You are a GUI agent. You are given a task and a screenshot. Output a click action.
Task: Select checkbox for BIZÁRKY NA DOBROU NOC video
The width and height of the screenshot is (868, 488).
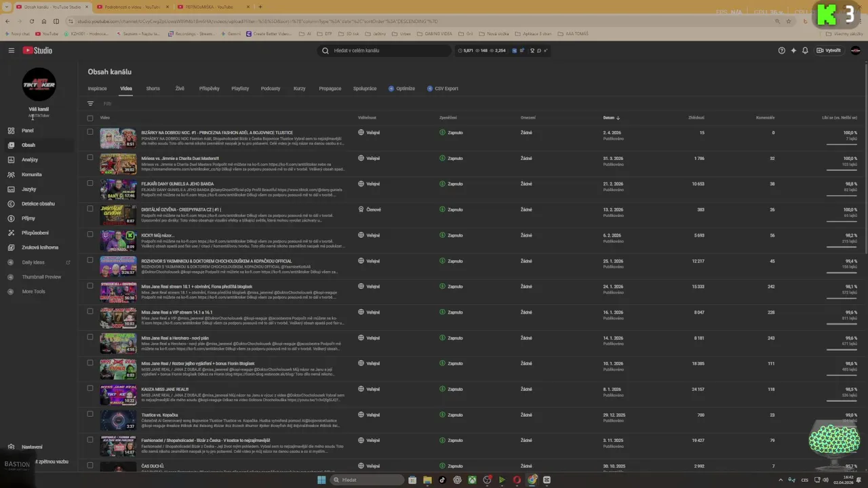point(90,132)
